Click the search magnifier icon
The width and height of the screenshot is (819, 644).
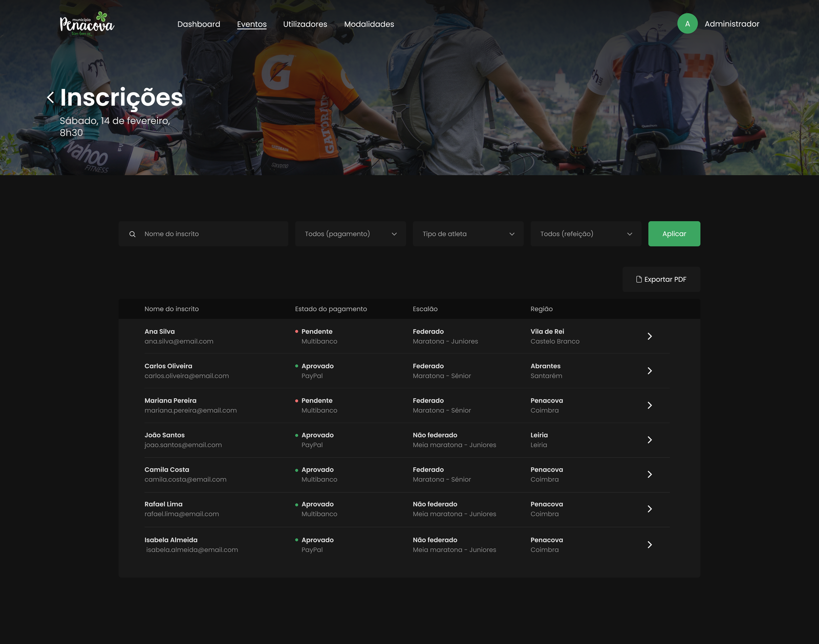[x=133, y=234]
